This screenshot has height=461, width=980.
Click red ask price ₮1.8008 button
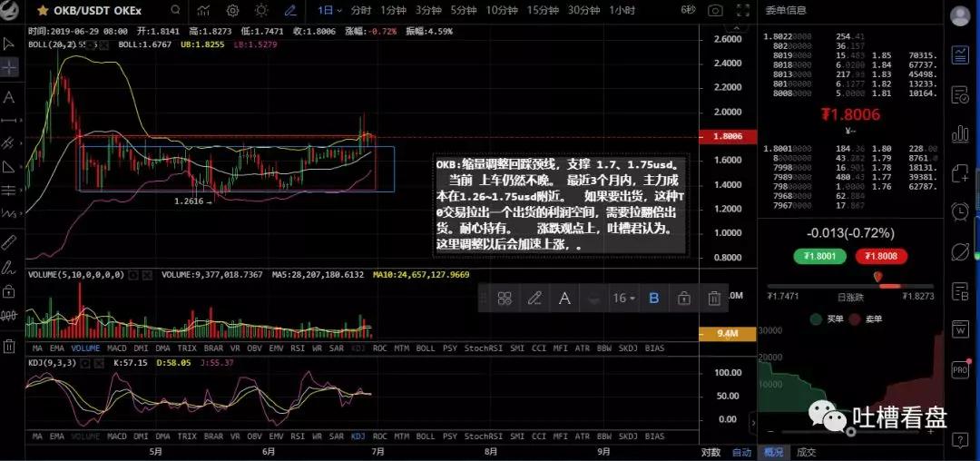click(x=881, y=256)
